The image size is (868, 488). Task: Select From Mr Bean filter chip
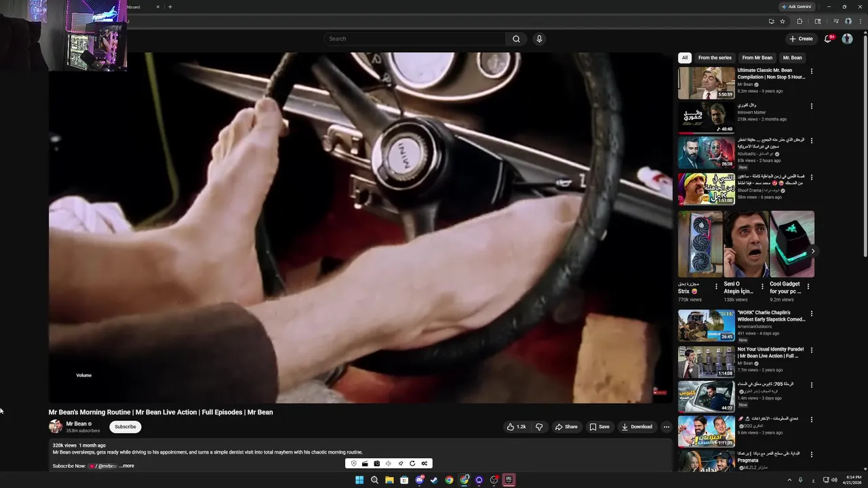757,58
